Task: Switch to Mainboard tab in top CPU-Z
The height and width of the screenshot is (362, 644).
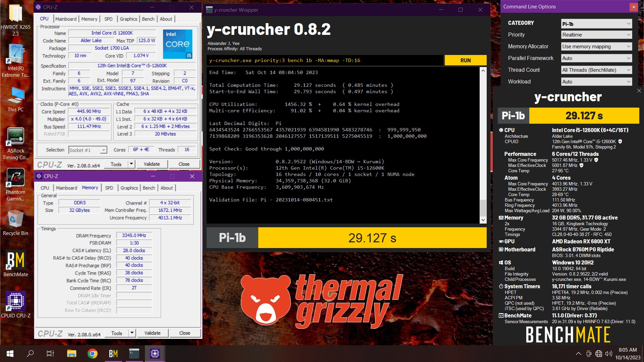Action: click(x=66, y=19)
